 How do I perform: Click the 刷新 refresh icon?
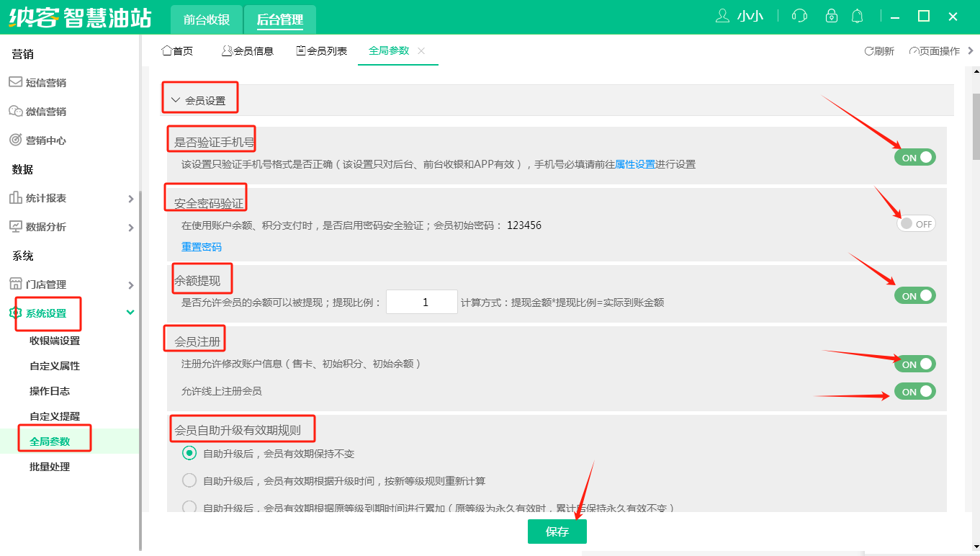[869, 51]
